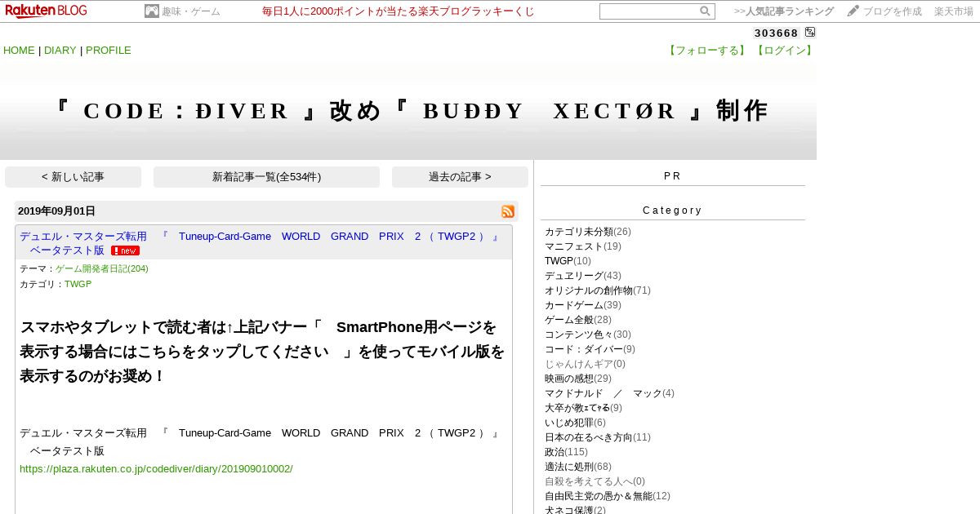Viewport: 980px width, 514px height.
Task: Open the RSS feed icon
Action: pyautogui.click(x=508, y=211)
